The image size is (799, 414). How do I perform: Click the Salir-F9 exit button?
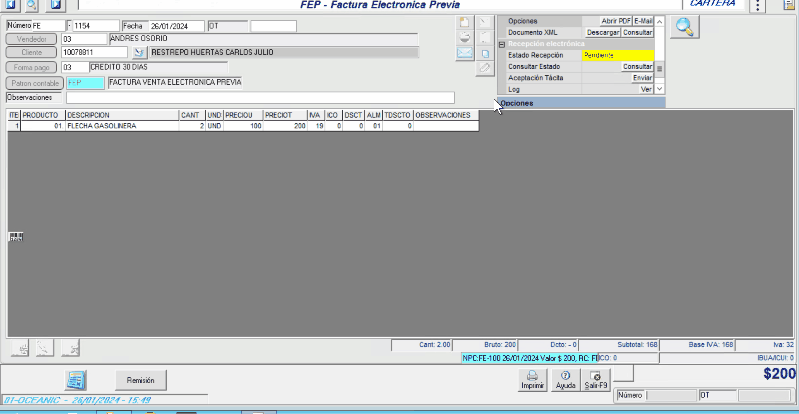coord(596,379)
